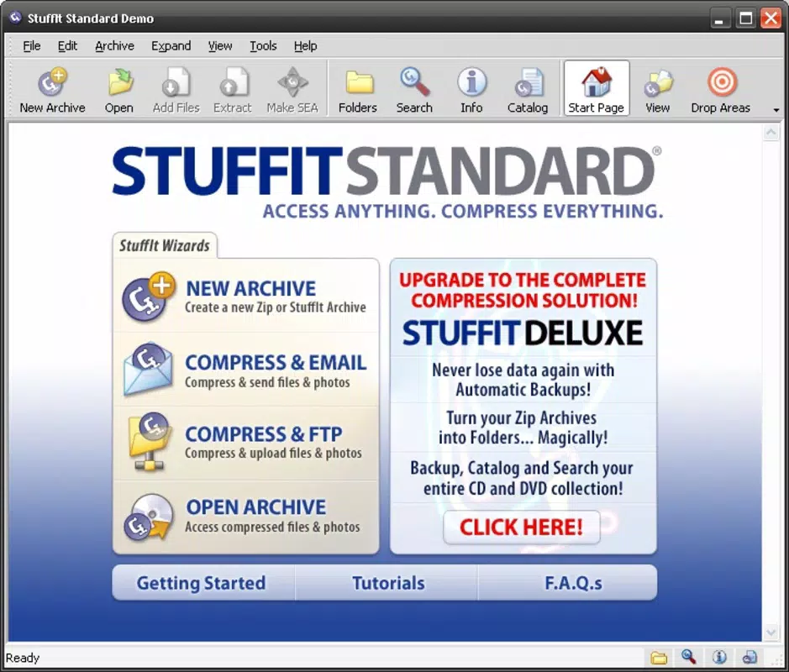
Task: Click the Compress & FTP folder icon
Action: 150,441
